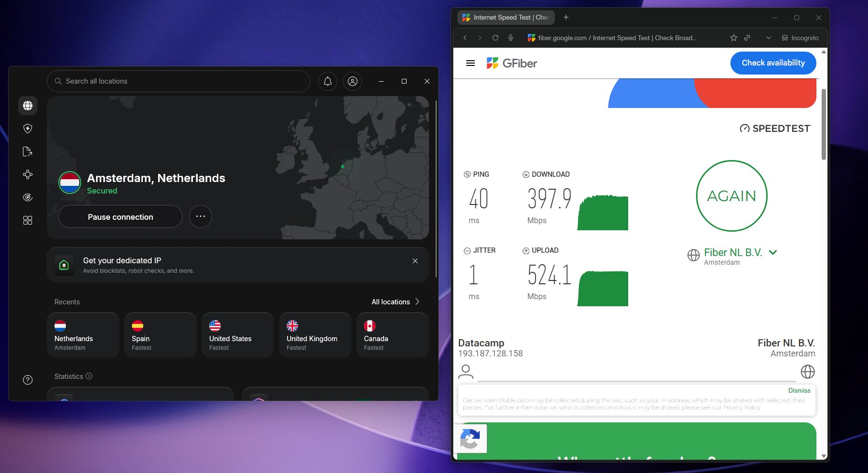Click the IP address 193.187.128.158
The width and height of the screenshot is (868, 473).
pyautogui.click(x=491, y=354)
